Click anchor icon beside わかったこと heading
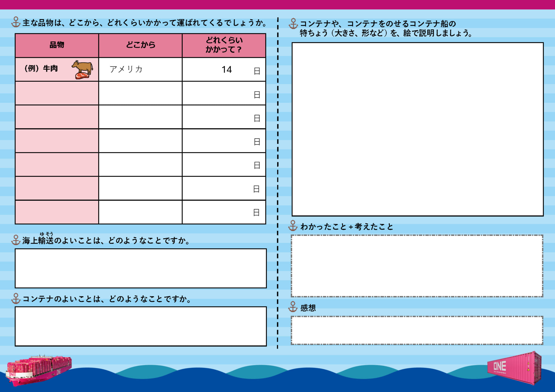555x392 pixels. coord(293,226)
